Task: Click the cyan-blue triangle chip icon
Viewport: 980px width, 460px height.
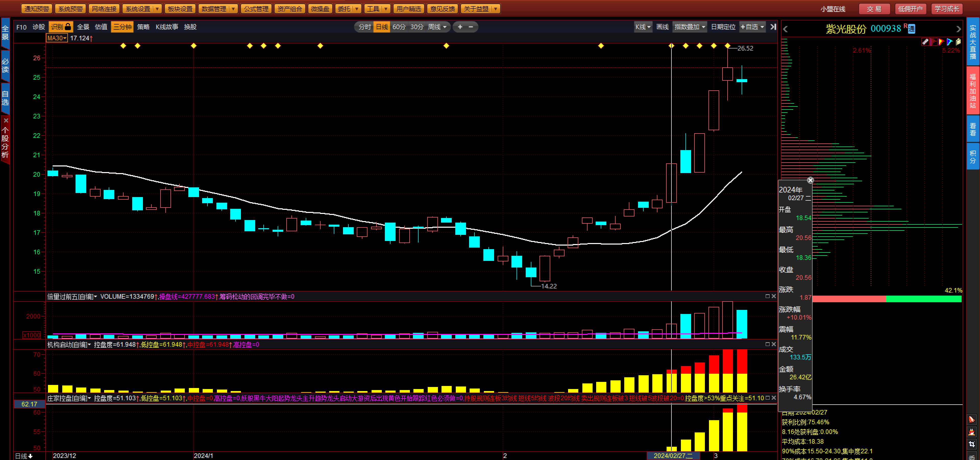Action: [949, 42]
